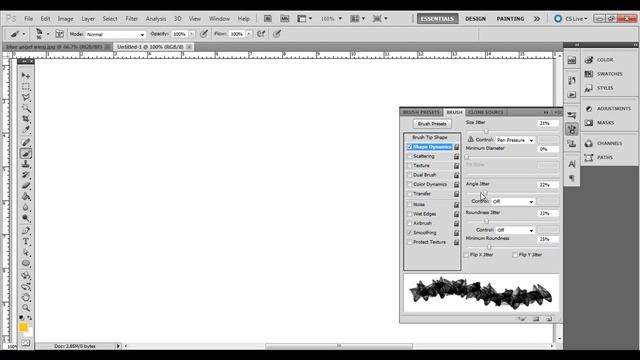Screen dimensions: 640x360
Task: Uncheck Shape Dynamics checkbox
Action: click(x=409, y=147)
